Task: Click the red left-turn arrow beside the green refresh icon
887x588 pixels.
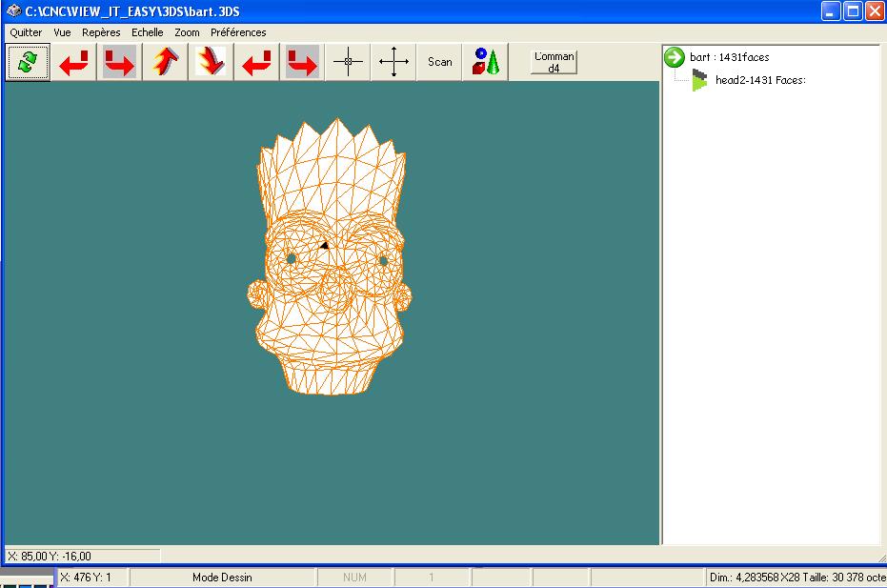Action: click(x=73, y=62)
